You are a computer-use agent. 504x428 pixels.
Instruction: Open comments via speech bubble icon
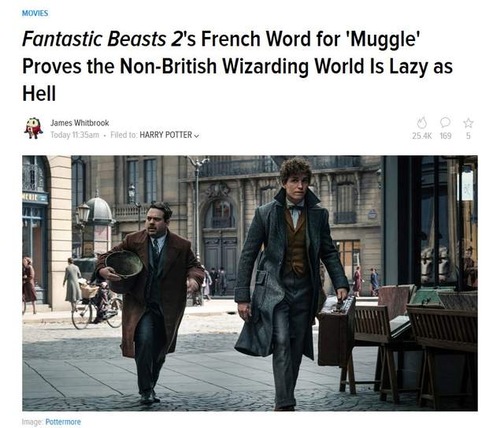pos(445,122)
